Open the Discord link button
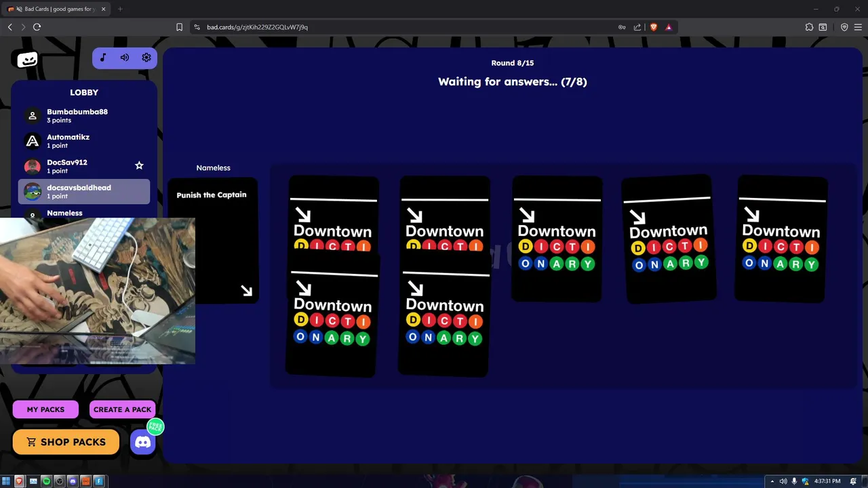 point(143,443)
